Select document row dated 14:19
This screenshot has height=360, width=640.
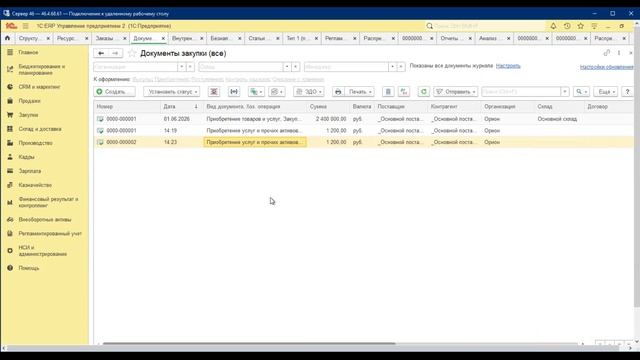click(363, 131)
